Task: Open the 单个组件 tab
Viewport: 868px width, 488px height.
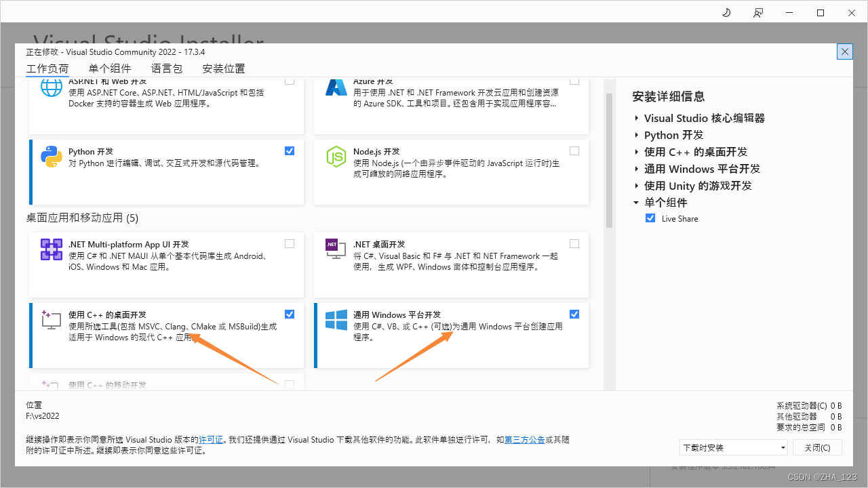Action: tap(110, 68)
